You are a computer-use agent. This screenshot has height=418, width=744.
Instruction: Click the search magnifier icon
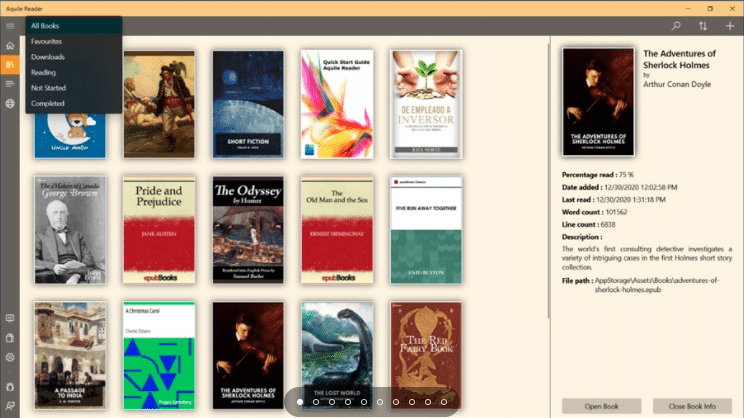[676, 26]
